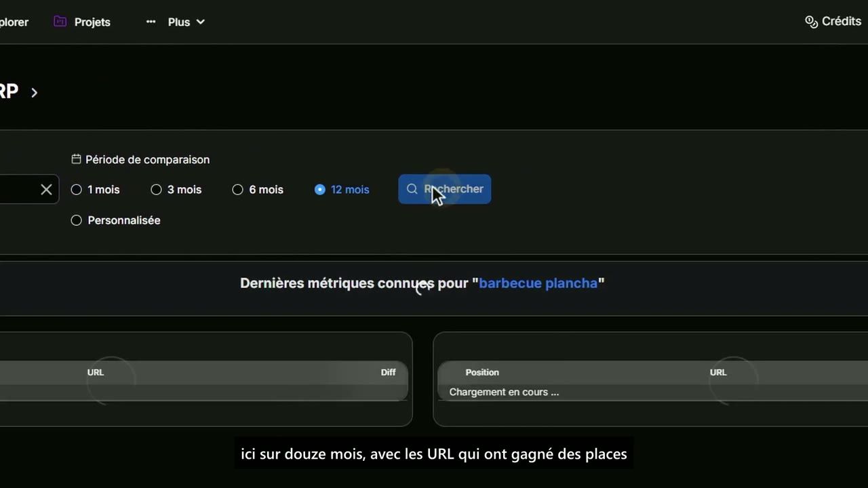Expand the breadcrumb chevron after the page title
The width and height of the screenshot is (868, 488).
(34, 92)
